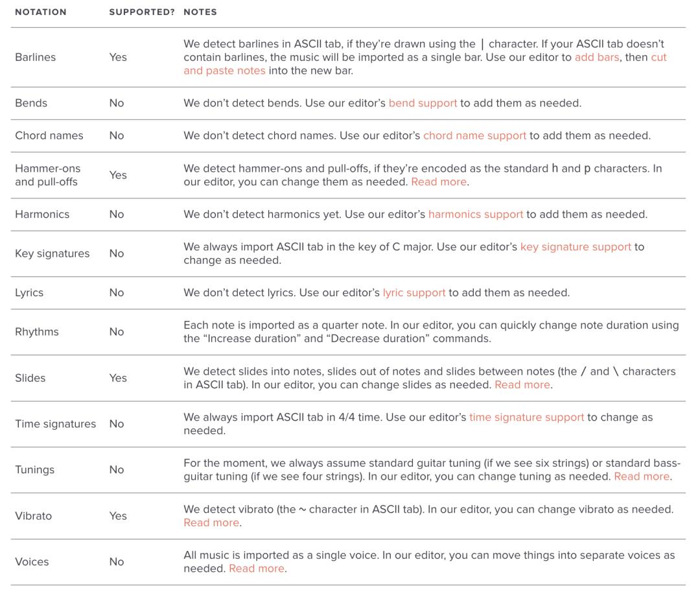
Task: Click the NOTES column header
Action: (x=200, y=12)
